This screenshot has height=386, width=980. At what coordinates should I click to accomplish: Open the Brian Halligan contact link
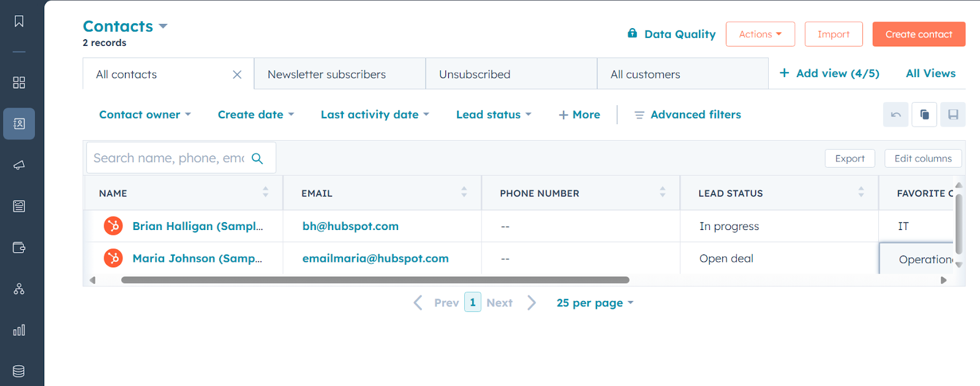point(197,226)
